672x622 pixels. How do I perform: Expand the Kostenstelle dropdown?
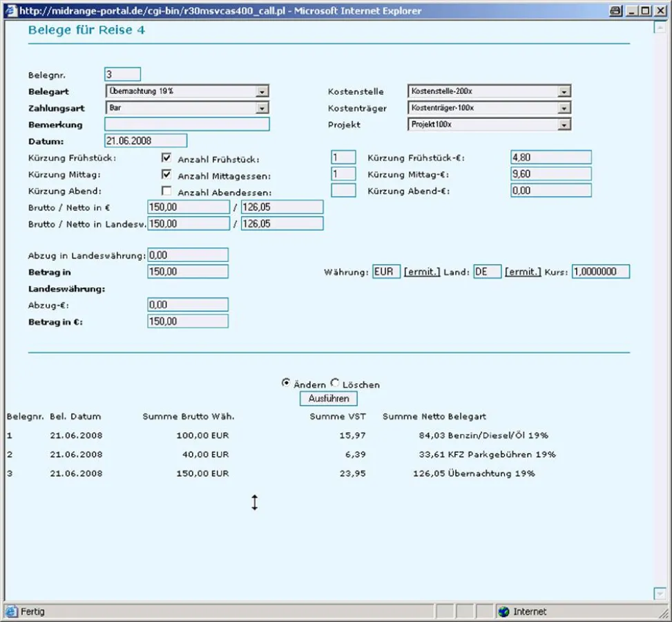[x=564, y=91]
